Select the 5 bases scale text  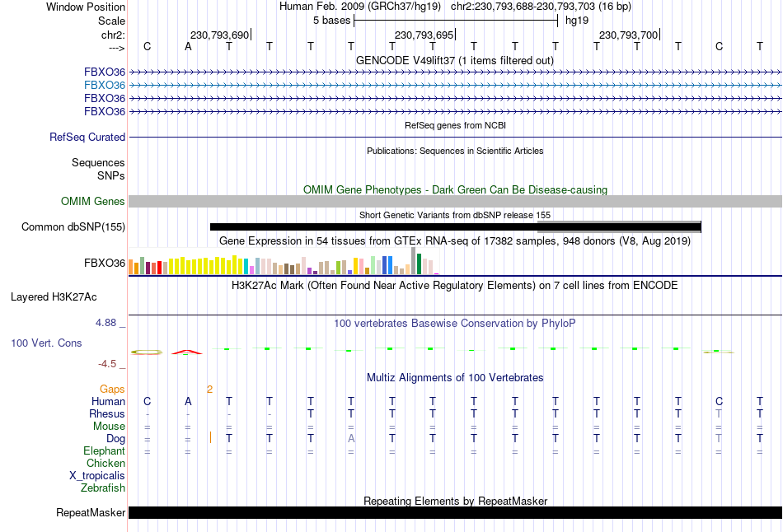[331, 21]
